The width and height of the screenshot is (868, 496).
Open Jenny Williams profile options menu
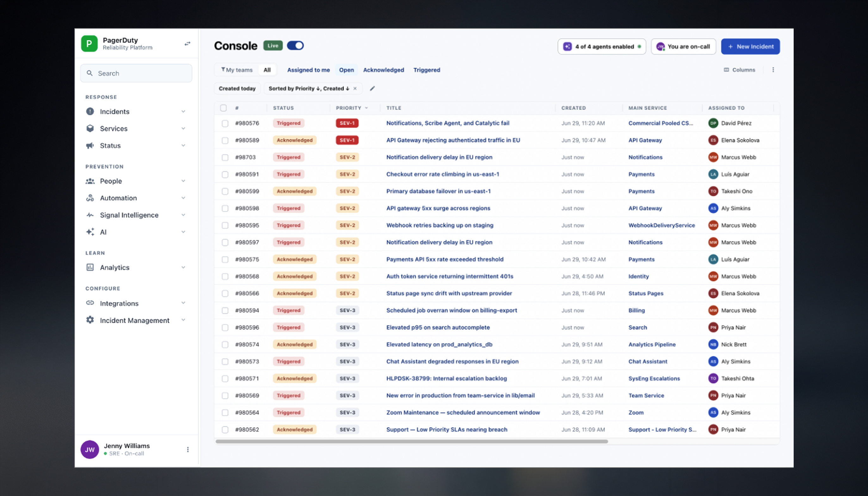click(188, 450)
